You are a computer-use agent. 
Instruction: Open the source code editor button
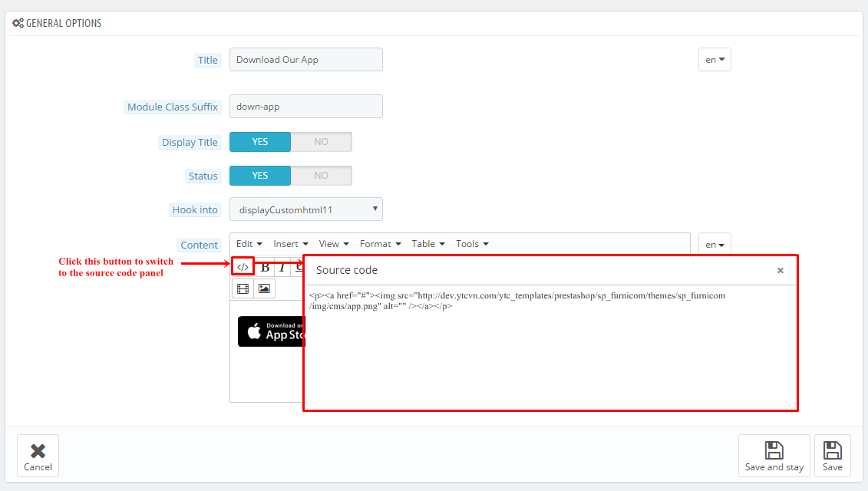click(x=243, y=267)
